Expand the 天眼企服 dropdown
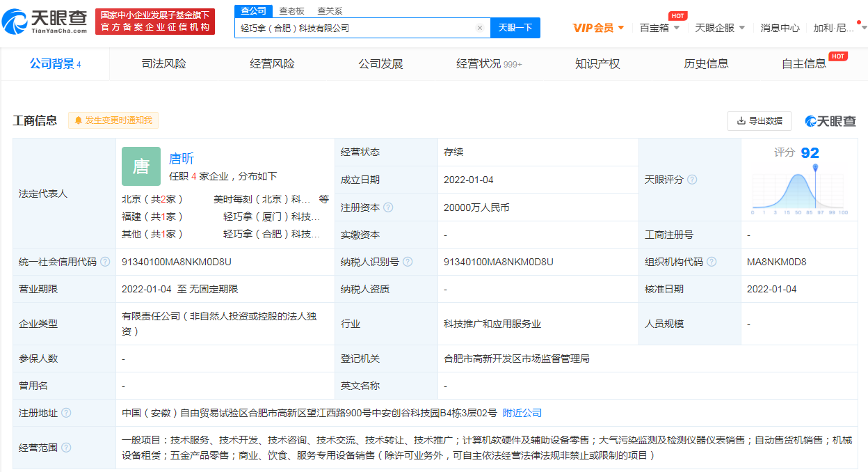The image size is (868, 472). (720, 28)
